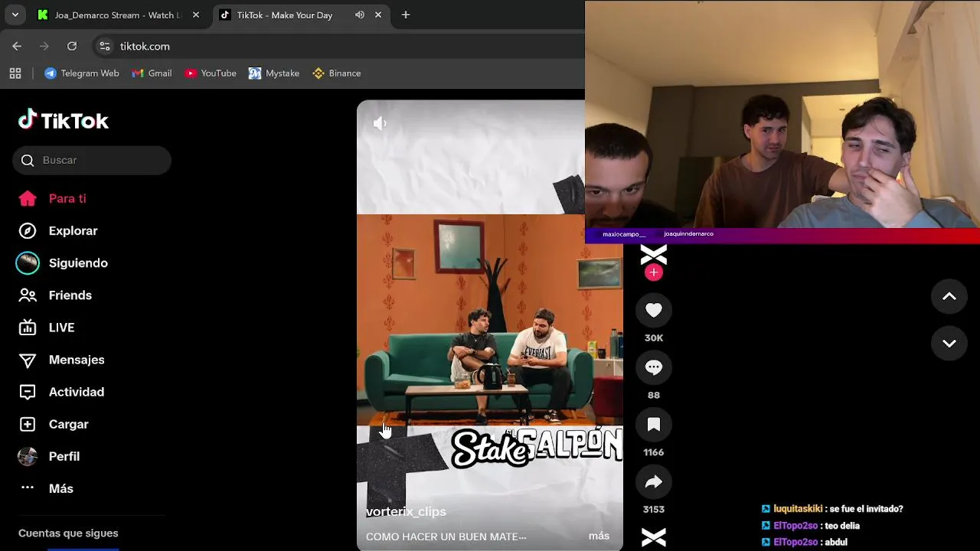
Task: Open the LIVE section
Action: (x=61, y=327)
